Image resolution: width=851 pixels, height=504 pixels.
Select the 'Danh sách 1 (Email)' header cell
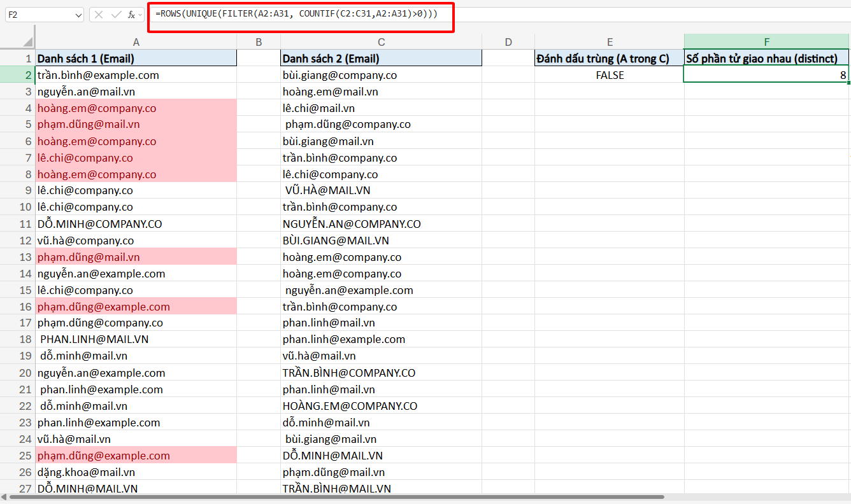[x=136, y=59]
